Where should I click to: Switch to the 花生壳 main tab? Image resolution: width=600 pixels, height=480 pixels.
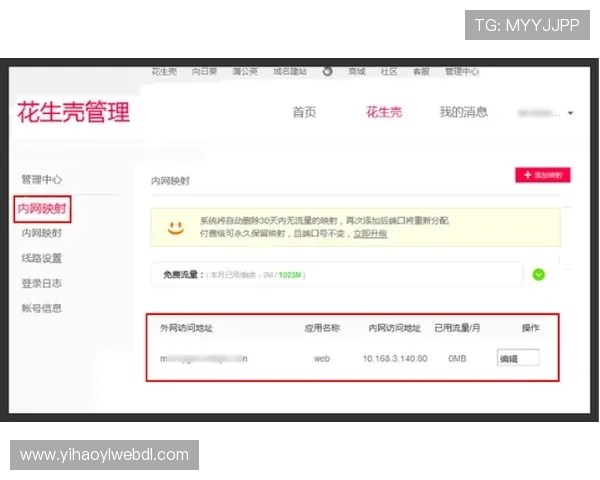pos(384,112)
